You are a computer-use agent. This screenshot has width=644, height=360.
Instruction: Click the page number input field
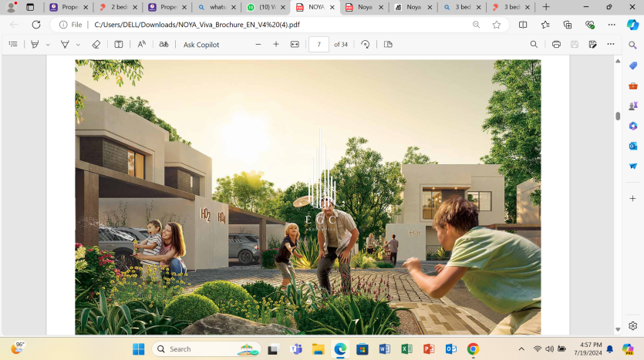(x=319, y=45)
